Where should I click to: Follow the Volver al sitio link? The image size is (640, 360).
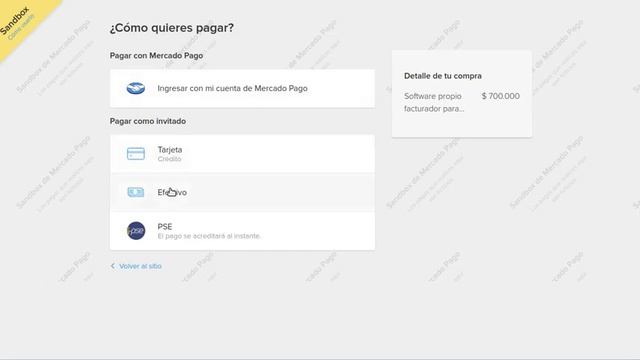click(x=140, y=266)
